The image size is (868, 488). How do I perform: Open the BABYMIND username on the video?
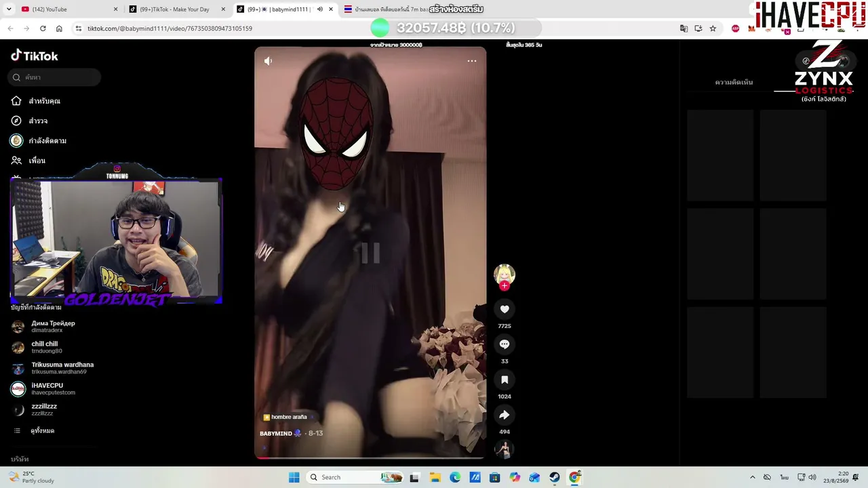click(x=276, y=433)
